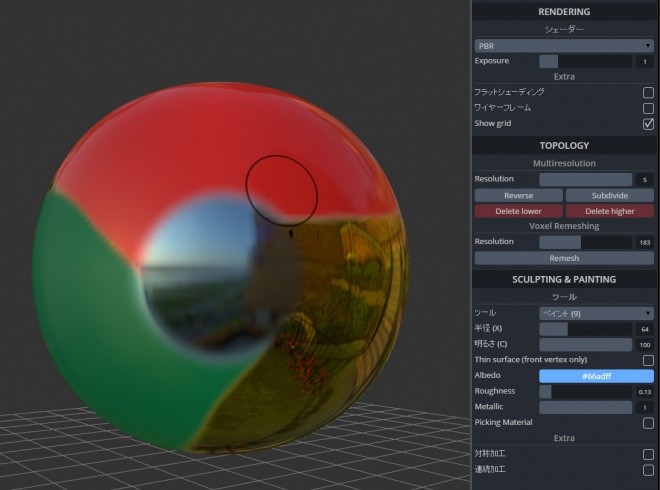This screenshot has width=660, height=490.
Task: Collapse the TOPOLOGY section header
Action: point(564,146)
